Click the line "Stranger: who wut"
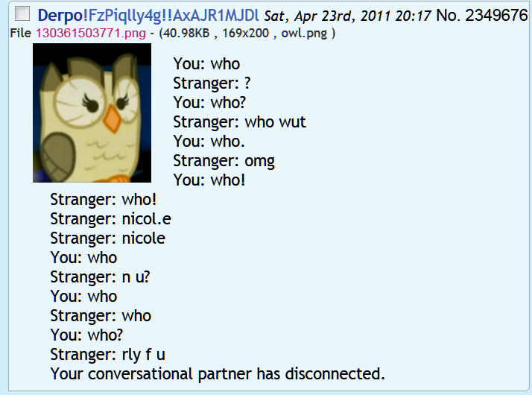This screenshot has height=395, width=532. click(x=239, y=122)
